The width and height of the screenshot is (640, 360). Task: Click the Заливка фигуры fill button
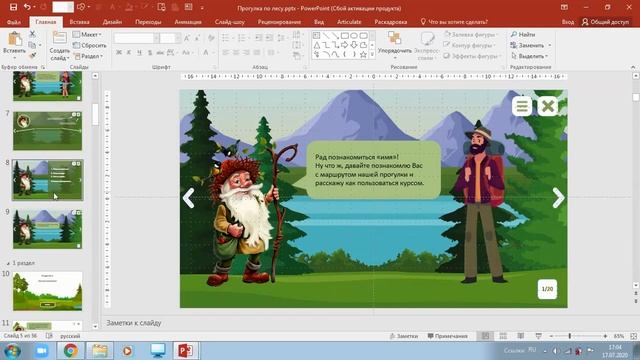pos(470,35)
